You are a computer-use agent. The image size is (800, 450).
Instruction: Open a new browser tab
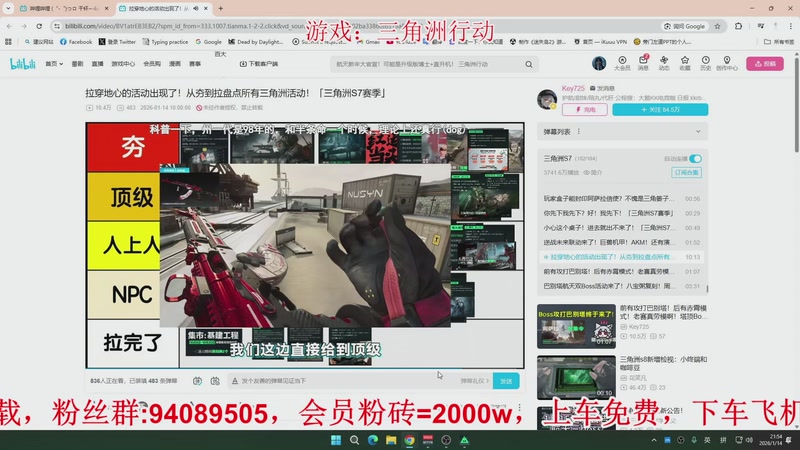point(220,8)
